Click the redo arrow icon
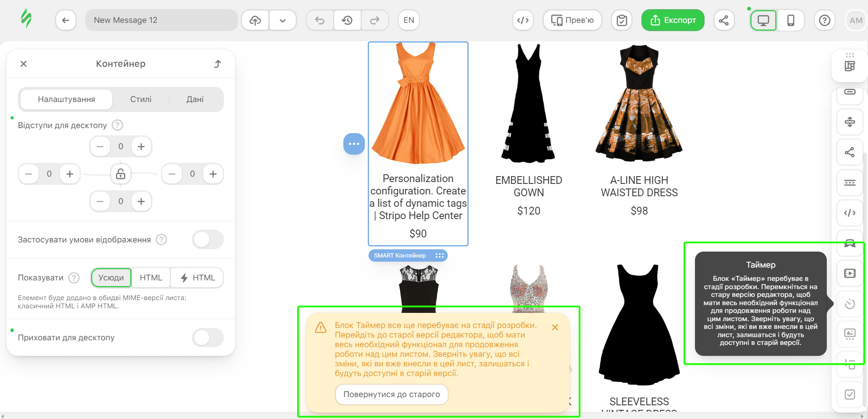Viewport: 868px width, 419px height. tap(374, 20)
